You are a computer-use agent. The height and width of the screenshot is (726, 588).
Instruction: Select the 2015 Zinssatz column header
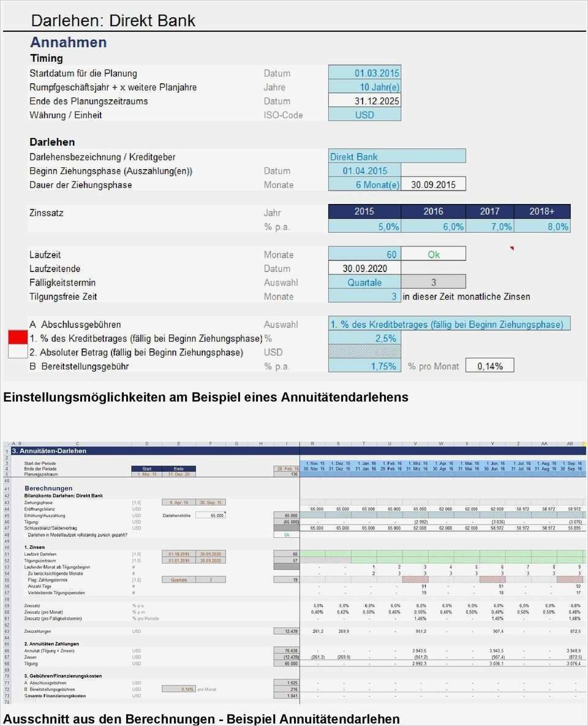click(x=364, y=211)
